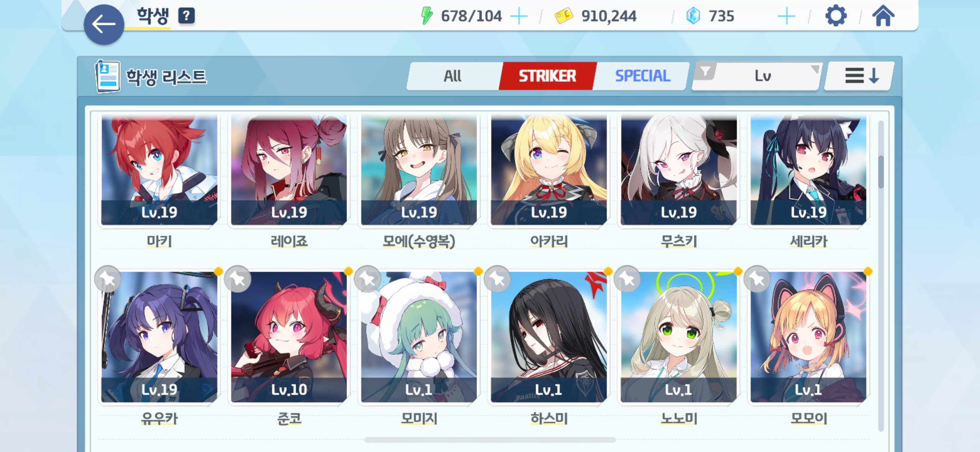
Task: Toggle the sort order direction button
Action: 860,76
